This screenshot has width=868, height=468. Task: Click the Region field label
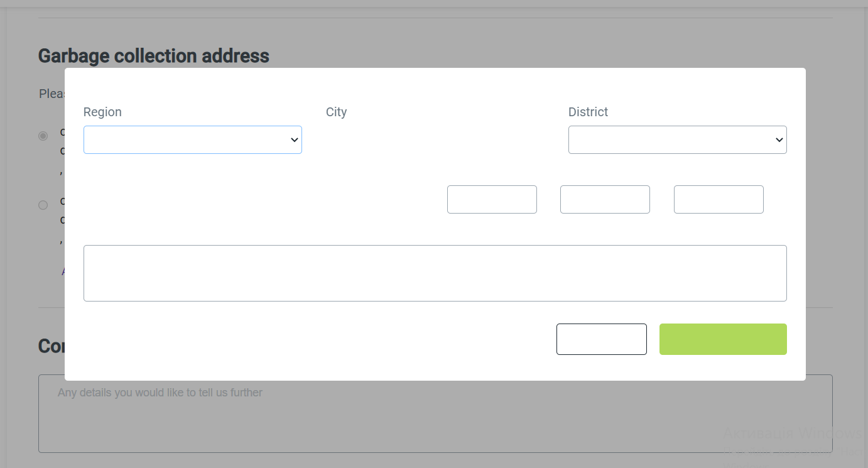click(102, 112)
